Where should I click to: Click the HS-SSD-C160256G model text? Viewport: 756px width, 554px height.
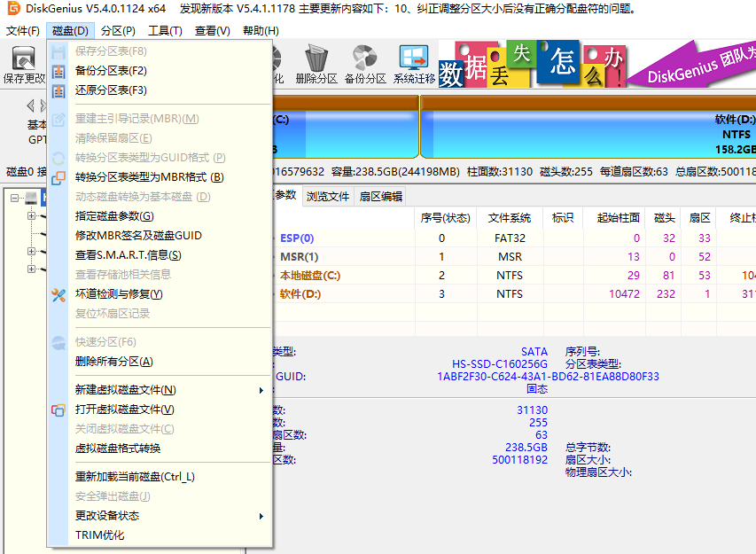(500, 364)
